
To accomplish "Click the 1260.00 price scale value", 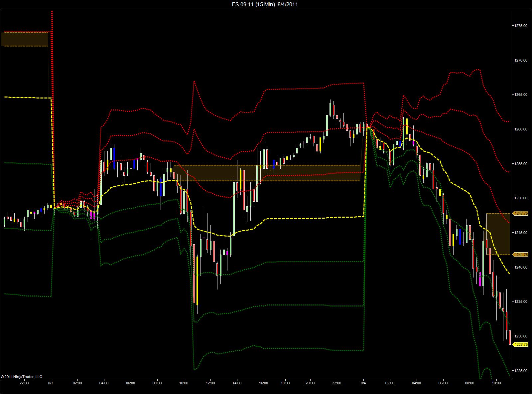I will point(521,129).
